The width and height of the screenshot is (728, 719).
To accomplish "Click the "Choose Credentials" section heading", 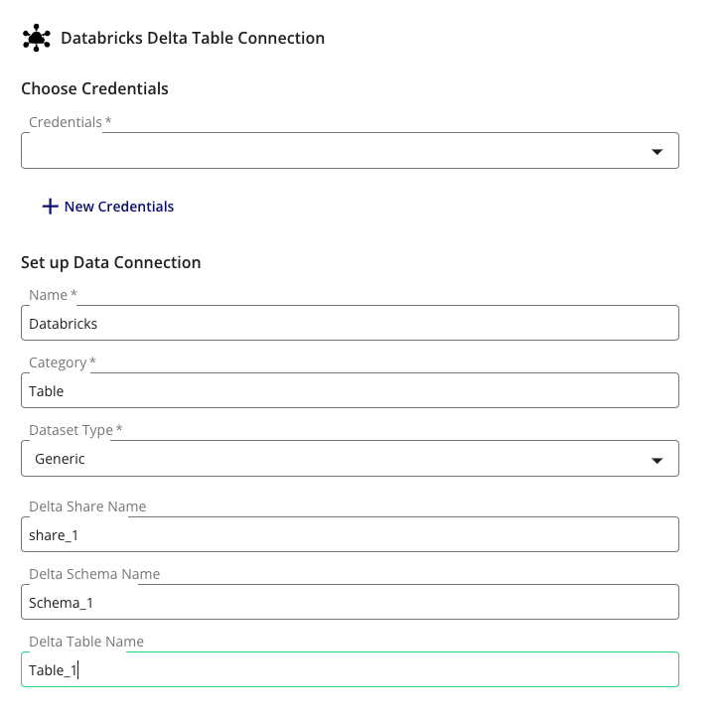I will tap(94, 88).
